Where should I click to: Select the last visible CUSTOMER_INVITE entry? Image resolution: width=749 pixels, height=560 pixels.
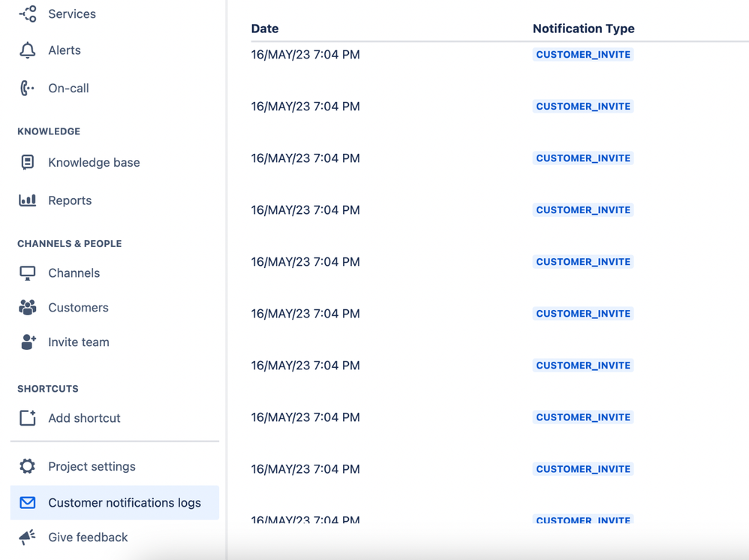tap(583, 520)
